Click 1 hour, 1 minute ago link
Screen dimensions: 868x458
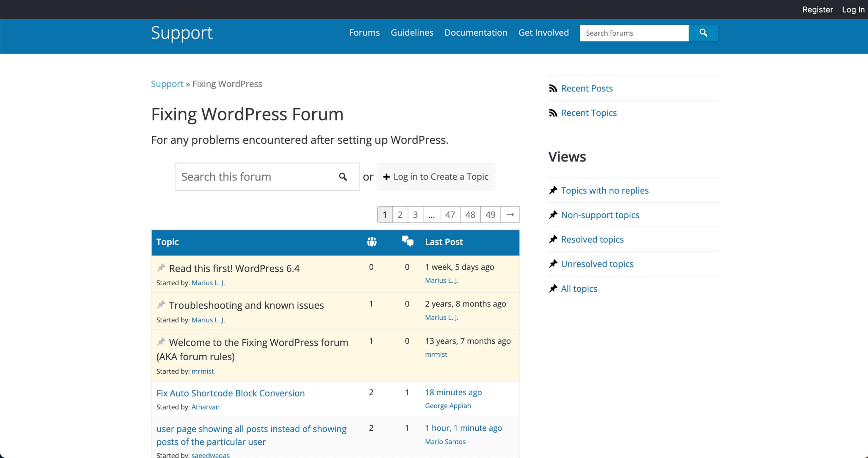[463, 428]
